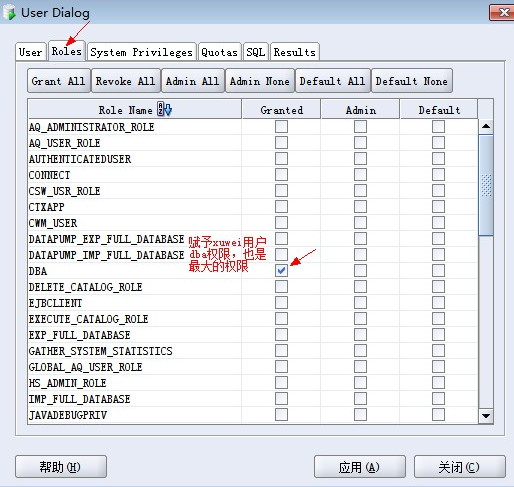Select the CONNECT role name
The width and height of the screenshot is (514, 487).
(x=49, y=175)
